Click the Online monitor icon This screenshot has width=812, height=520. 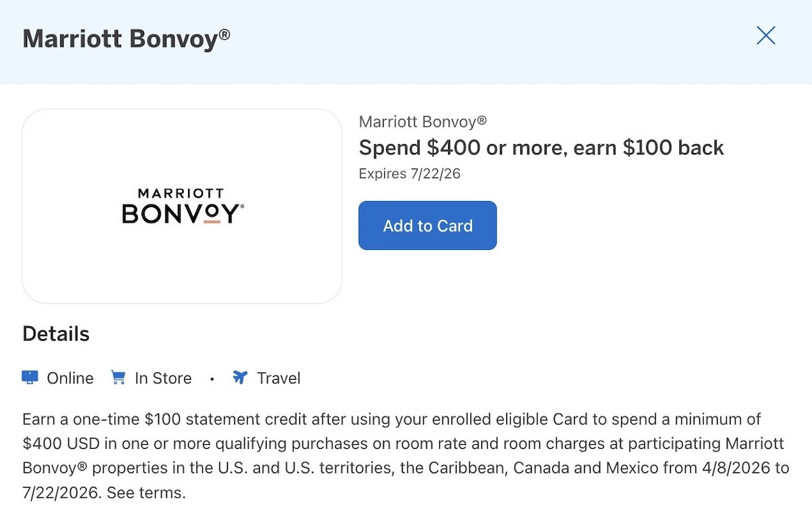(x=30, y=378)
